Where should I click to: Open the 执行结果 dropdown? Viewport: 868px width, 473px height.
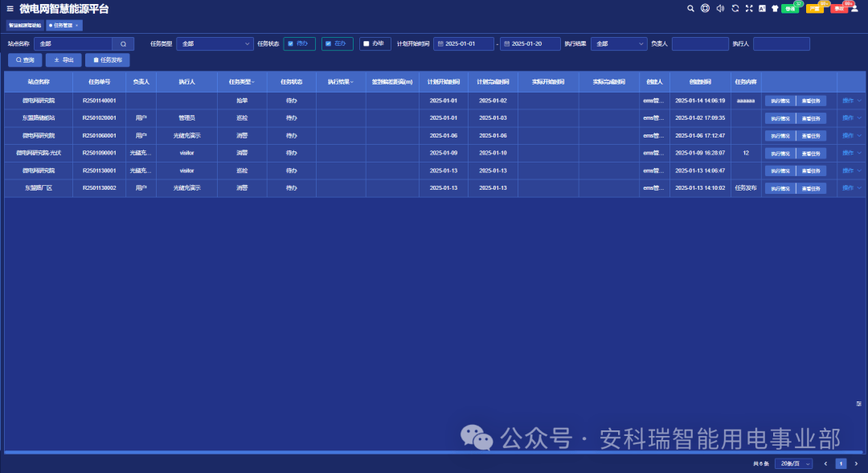coord(618,43)
